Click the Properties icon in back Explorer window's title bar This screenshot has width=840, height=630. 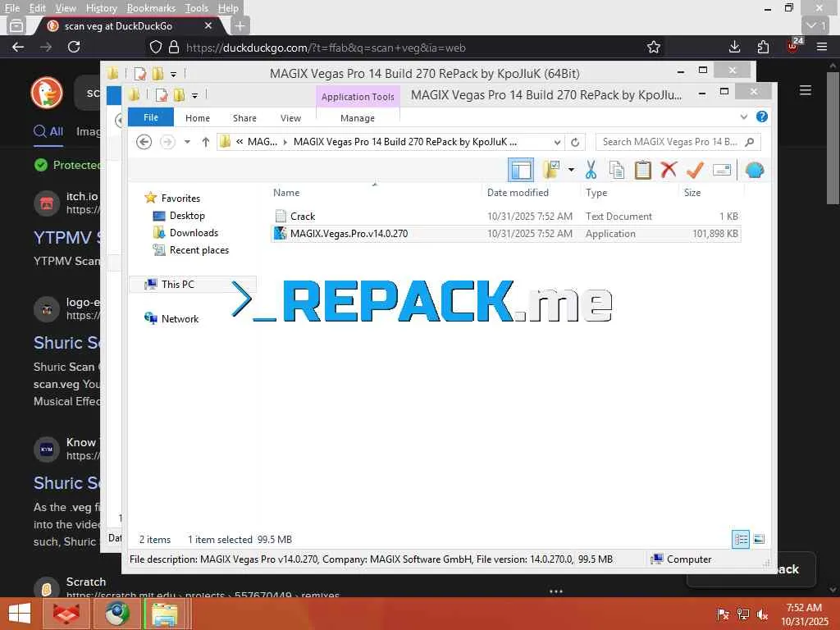(x=139, y=73)
